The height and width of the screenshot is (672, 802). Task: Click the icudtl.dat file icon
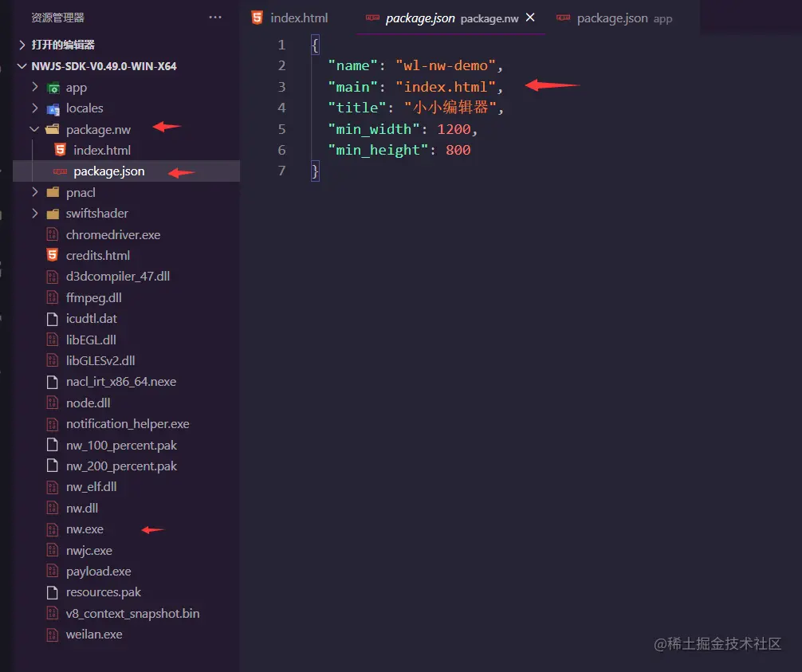pos(52,319)
